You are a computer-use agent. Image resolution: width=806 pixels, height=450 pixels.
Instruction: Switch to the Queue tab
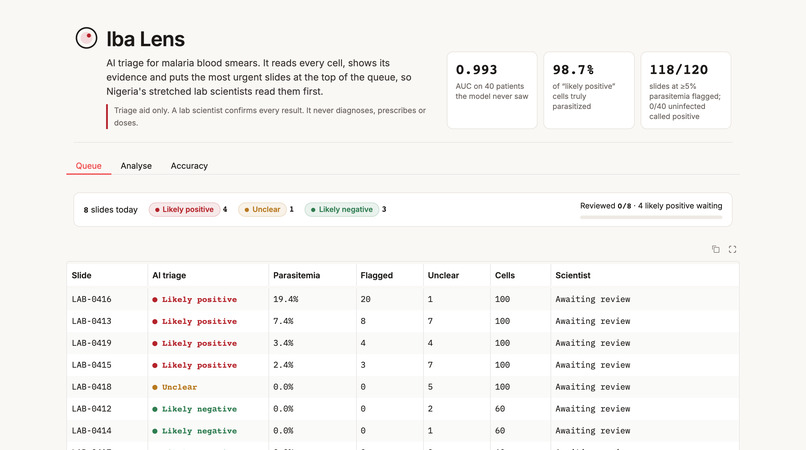(88, 166)
